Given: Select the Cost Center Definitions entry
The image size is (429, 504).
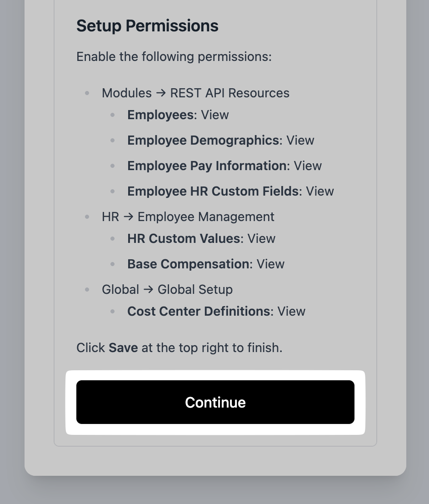Looking at the screenshot, I should tap(216, 312).
